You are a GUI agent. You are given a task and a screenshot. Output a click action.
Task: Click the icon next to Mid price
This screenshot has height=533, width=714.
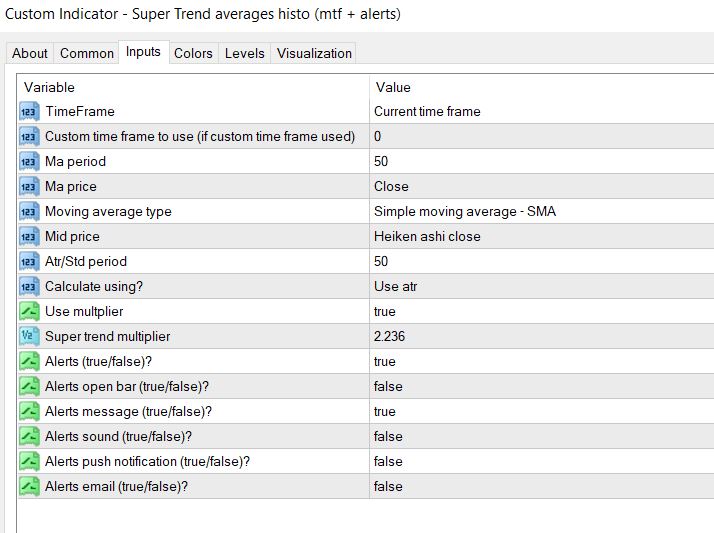(28, 237)
